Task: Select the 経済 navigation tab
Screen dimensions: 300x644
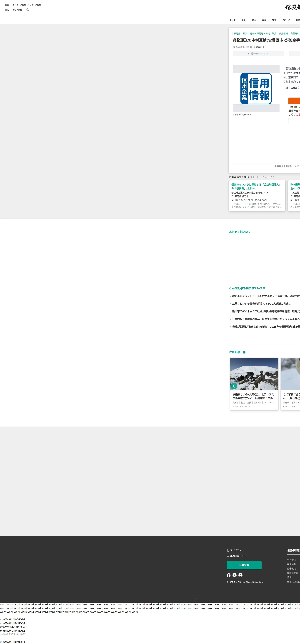Action: (x=254, y=20)
